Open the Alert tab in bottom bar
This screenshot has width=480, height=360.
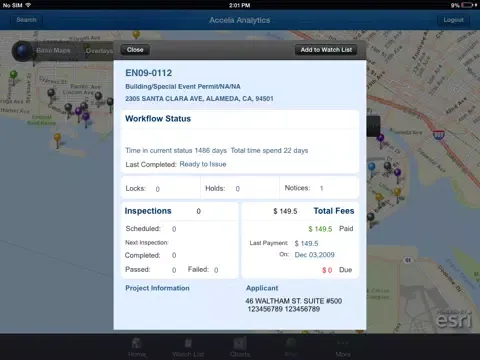(291, 347)
